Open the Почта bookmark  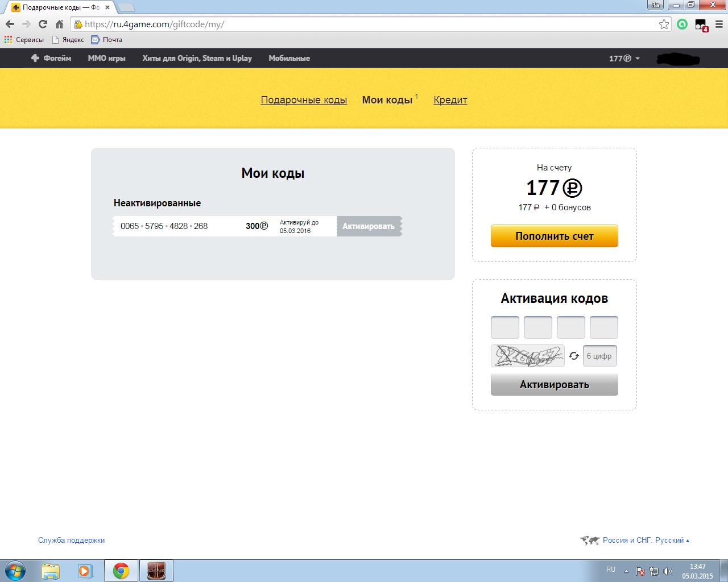point(107,40)
